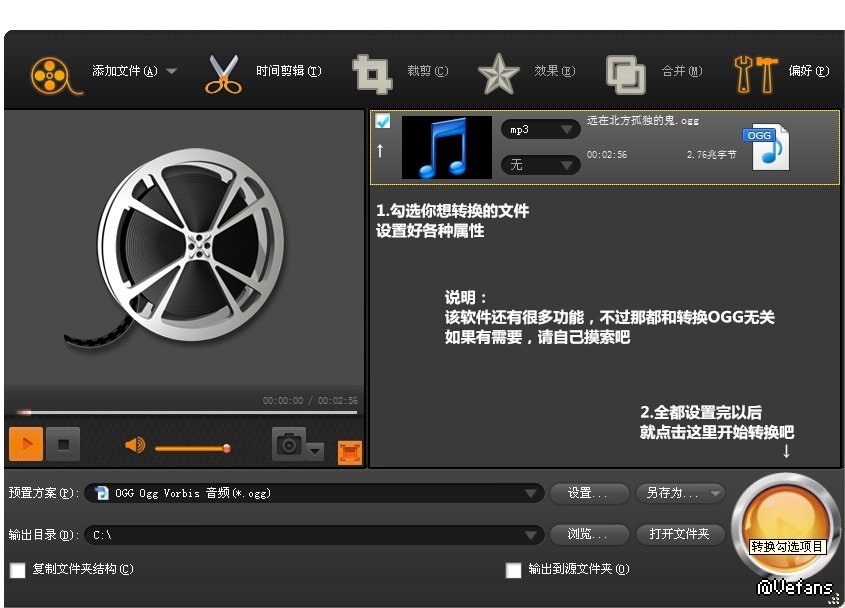Click the playback time 00:00:00 / 00:02:56
Screen dimensions: 845x608
point(310,400)
